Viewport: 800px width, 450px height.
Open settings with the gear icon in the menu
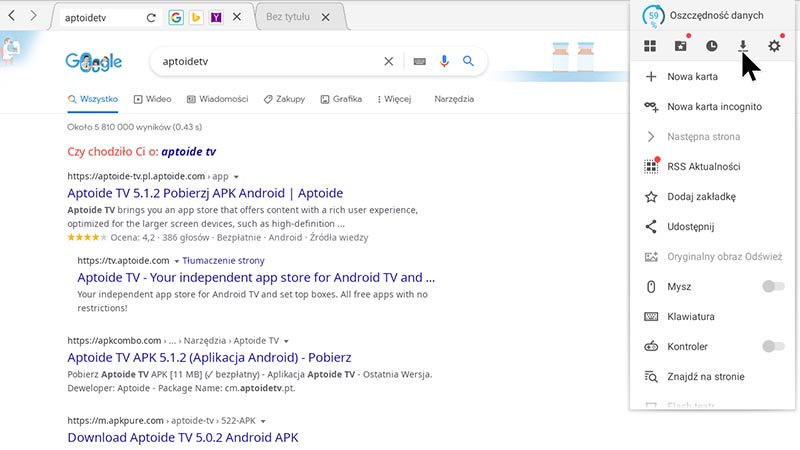pyautogui.click(x=774, y=46)
